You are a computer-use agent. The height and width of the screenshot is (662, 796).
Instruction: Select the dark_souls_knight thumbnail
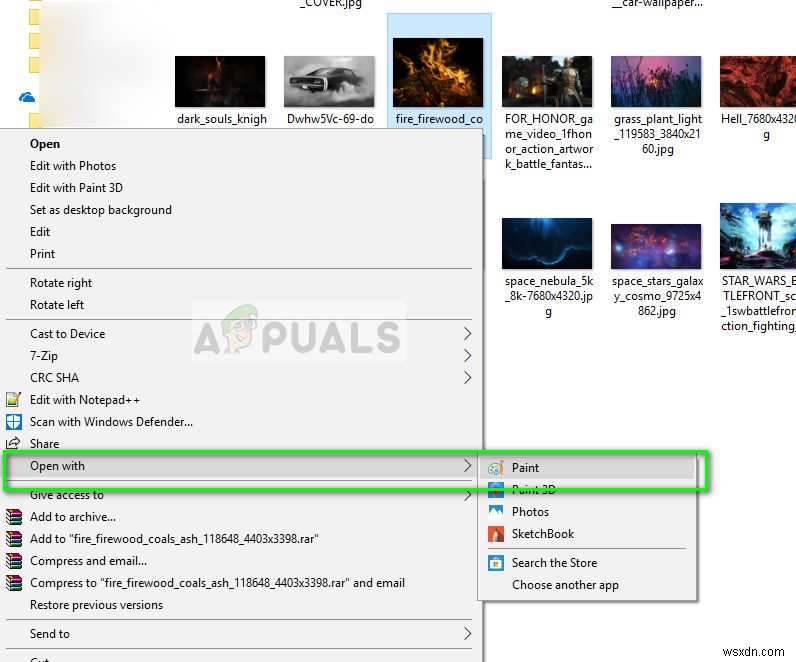220,81
